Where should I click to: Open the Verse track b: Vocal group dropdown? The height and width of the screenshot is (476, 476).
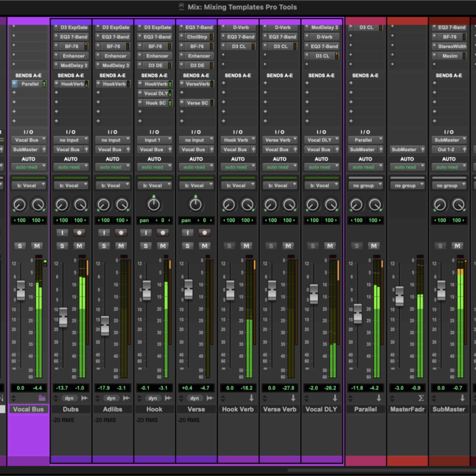click(196, 185)
